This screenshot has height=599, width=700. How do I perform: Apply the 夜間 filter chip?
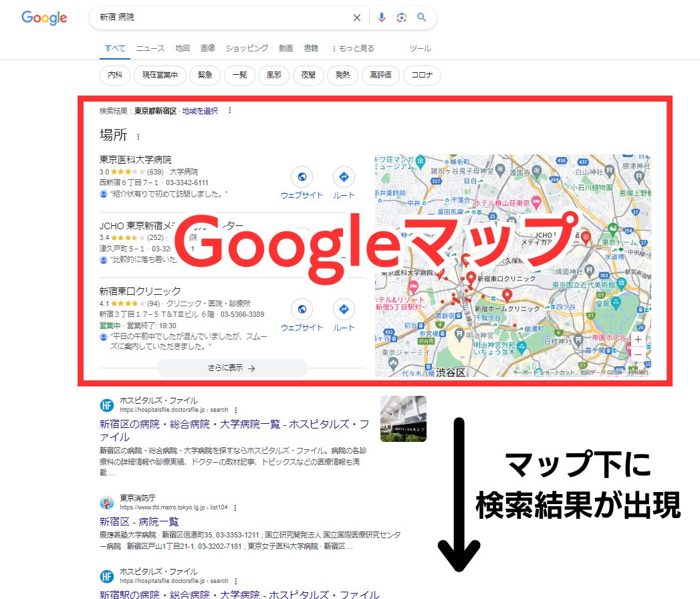pyautogui.click(x=308, y=75)
